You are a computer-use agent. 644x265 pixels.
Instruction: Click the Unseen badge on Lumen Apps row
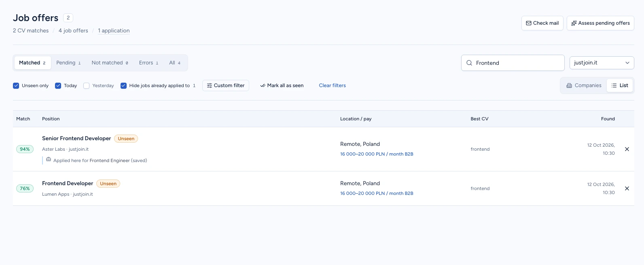(x=108, y=184)
